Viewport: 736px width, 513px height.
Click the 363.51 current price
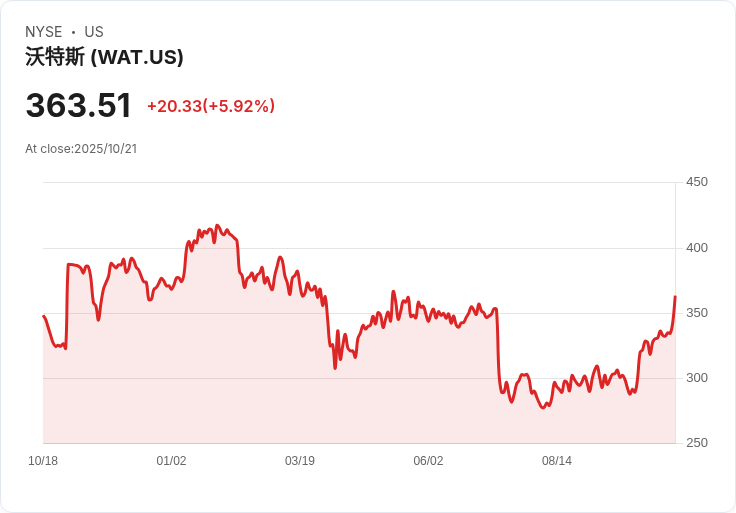(x=78, y=105)
